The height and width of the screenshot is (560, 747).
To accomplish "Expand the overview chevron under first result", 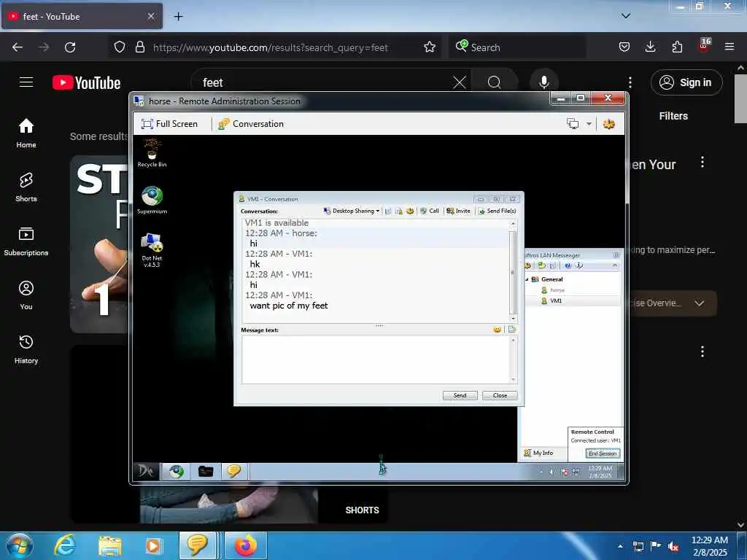I will click(700, 303).
